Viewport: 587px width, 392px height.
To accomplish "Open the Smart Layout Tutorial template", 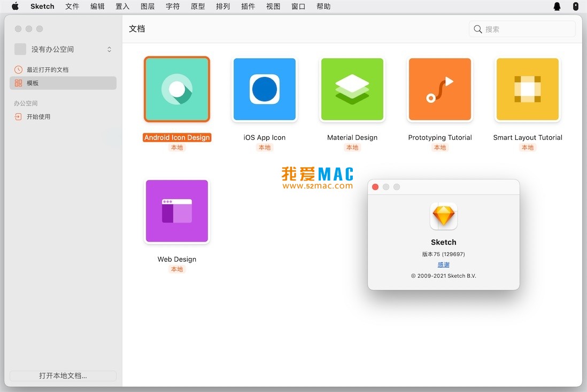I will pos(527,89).
